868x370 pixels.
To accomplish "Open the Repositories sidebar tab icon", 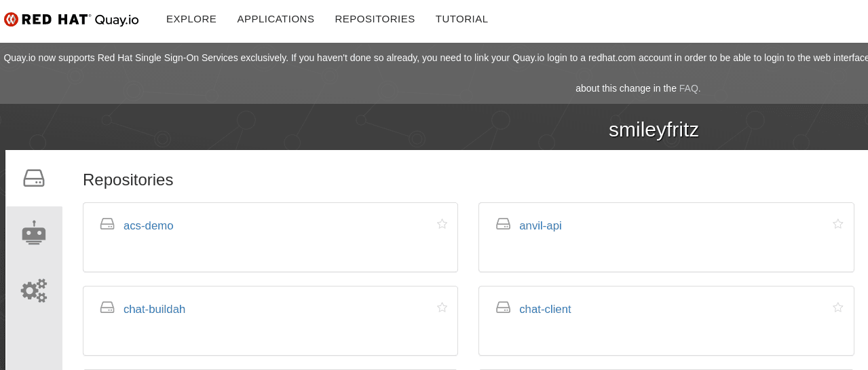I will 34,178.
